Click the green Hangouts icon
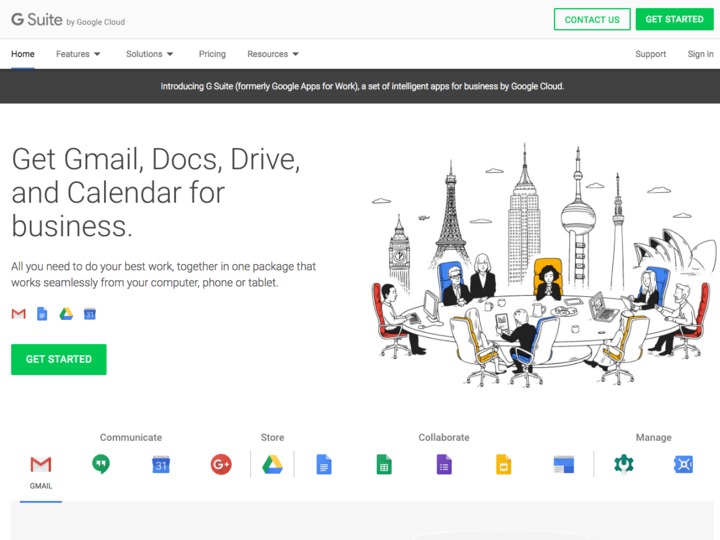 tap(101, 464)
